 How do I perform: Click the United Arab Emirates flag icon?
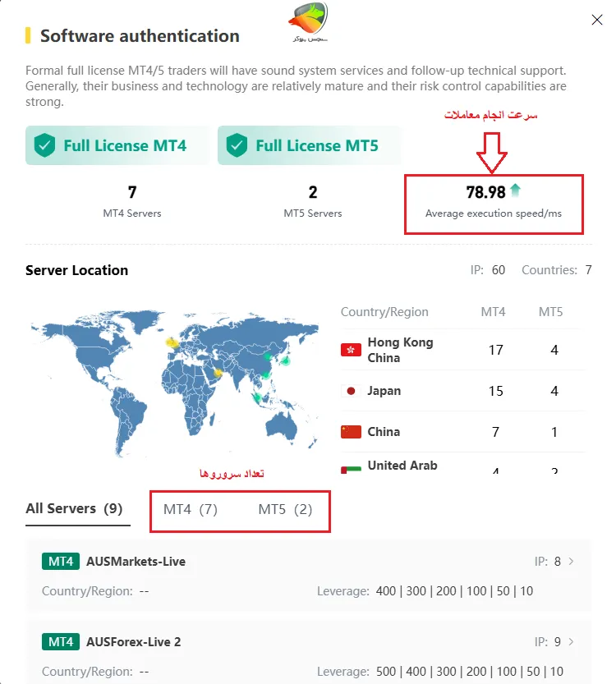point(351,469)
